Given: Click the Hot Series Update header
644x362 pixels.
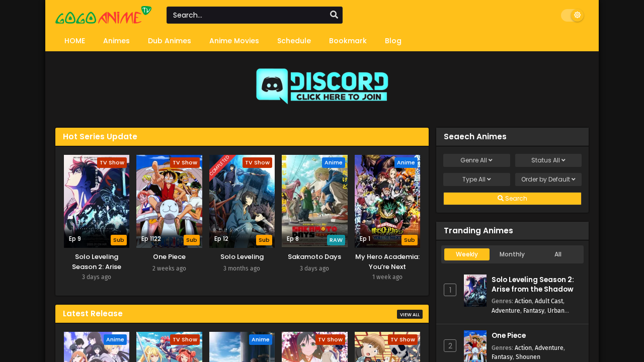Looking at the screenshot, I should tap(242, 137).
